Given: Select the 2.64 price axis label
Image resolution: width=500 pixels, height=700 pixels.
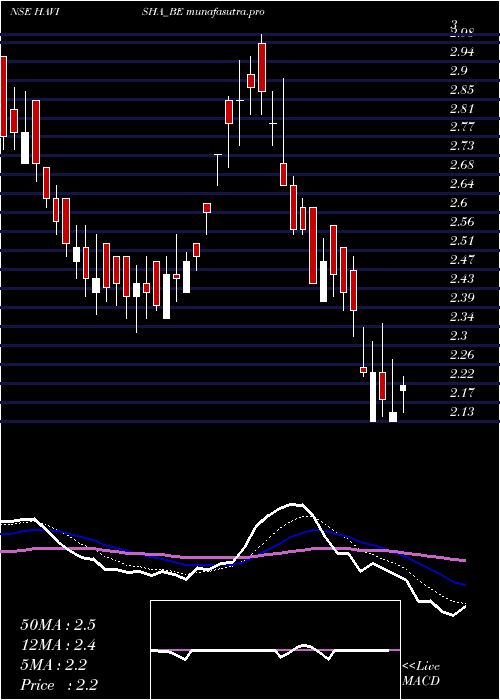Looking at the screenshot, I should tap(462, 184).
